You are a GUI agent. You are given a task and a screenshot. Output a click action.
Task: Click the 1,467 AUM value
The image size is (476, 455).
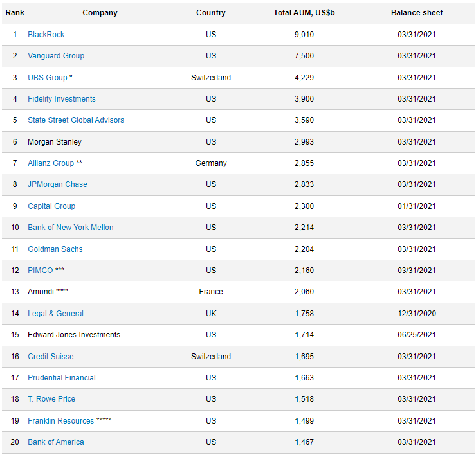point(304,442)
